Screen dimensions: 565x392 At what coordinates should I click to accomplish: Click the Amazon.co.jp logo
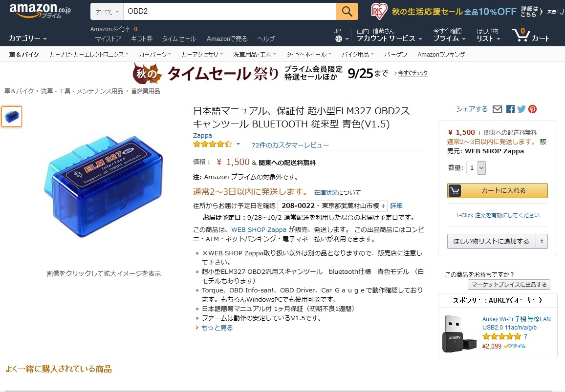point(40,11)
